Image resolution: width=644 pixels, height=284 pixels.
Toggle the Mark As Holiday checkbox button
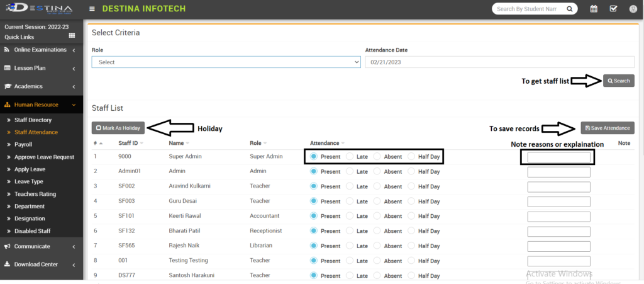pos(118,128)
